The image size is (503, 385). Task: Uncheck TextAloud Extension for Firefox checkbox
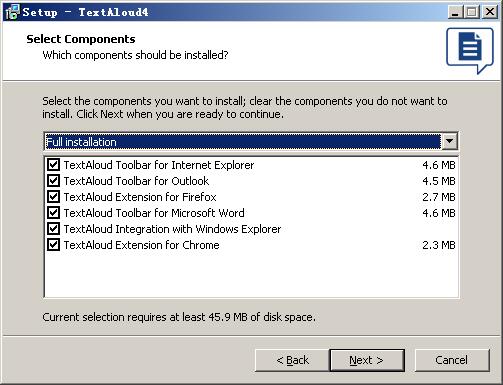point(53,197)
